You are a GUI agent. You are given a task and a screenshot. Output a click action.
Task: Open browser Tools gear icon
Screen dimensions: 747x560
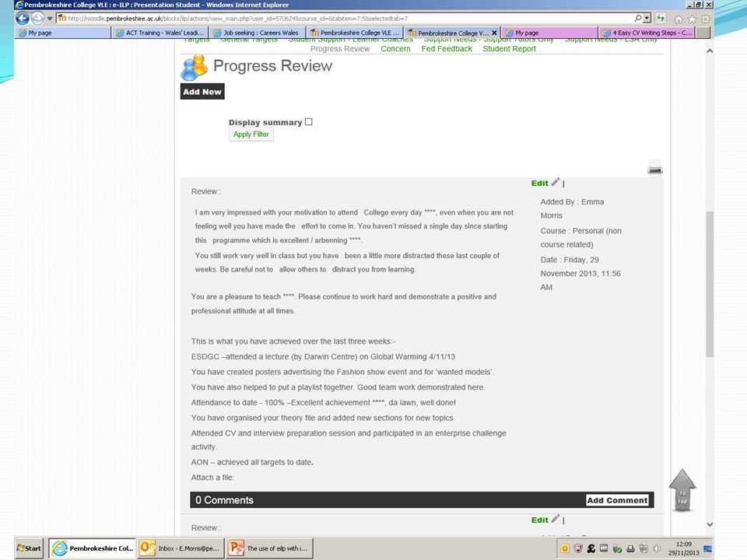coord(706,19)
